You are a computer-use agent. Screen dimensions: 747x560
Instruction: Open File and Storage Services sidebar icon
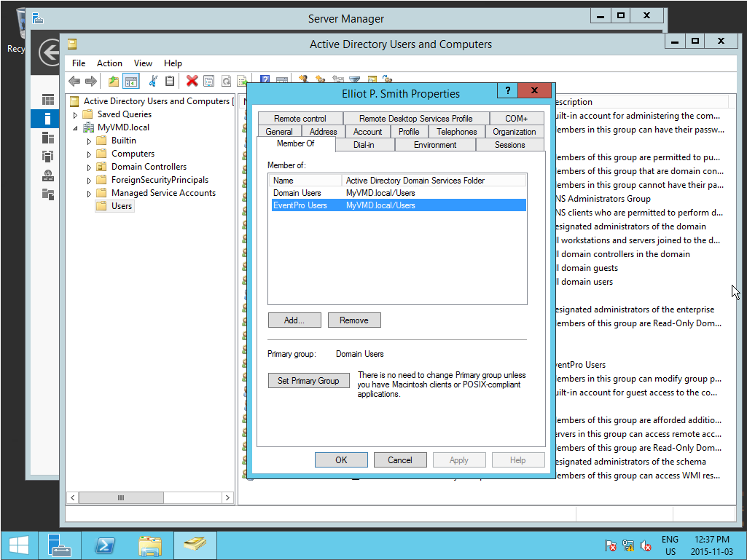point(47,194)
